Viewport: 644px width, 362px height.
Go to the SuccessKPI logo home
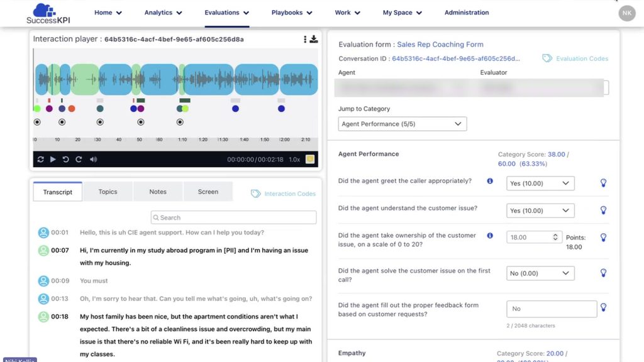pos(48,14)
